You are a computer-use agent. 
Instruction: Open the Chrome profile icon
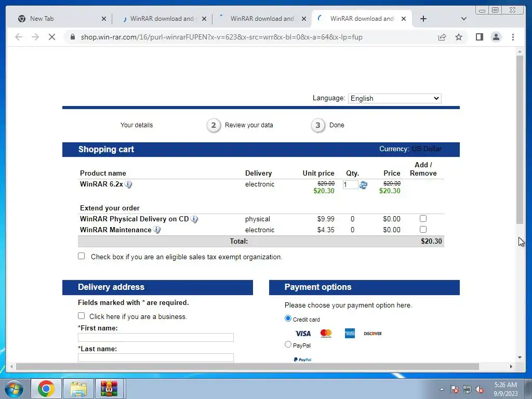coord(496,37)
